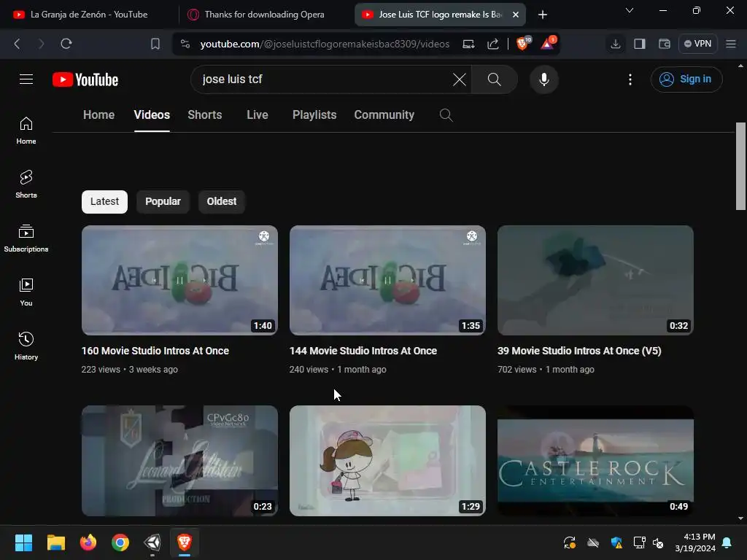Open Shorts in the left sidebar
This screenshot has height=560, width=747.
[26, 184]
